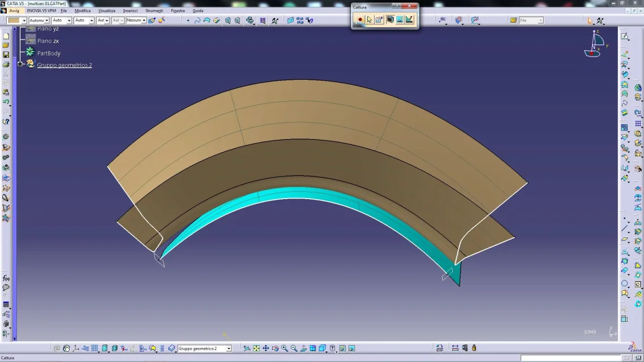
Task: Click the Fit All In icon in view toolbar
Action: coord(256,348)
